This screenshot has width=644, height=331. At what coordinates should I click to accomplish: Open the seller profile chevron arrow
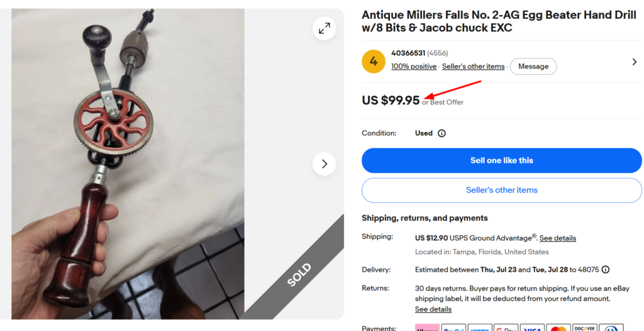(x=634, y=62)
